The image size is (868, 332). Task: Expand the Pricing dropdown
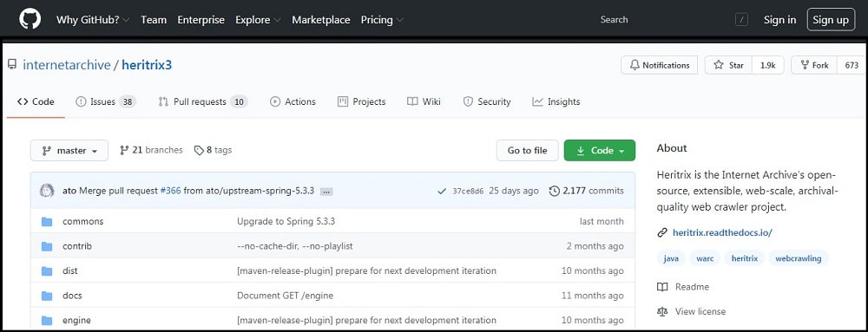382,20
